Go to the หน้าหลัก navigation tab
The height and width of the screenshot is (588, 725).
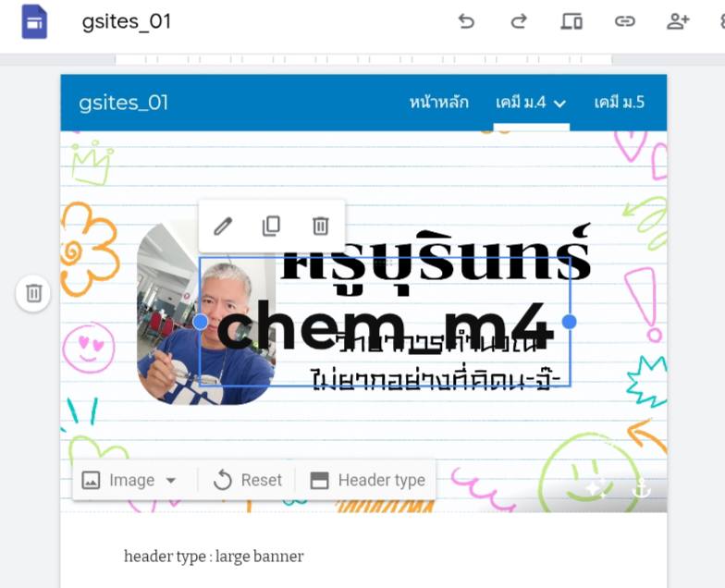pyautogui.click(x=438, y=102)
